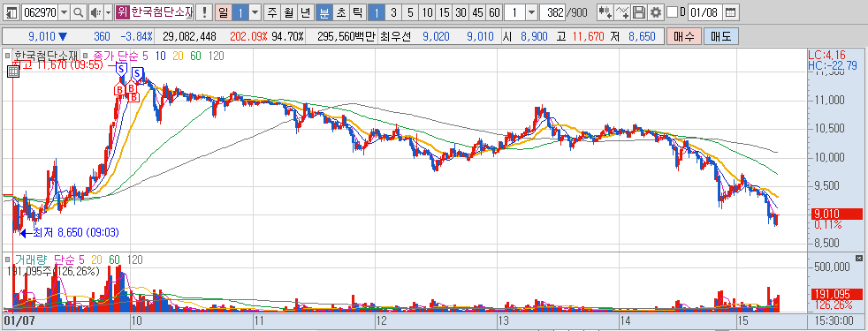Click the add line indicator icon
This screenshot has height=331, width=868.
click(x=623, y=11)
